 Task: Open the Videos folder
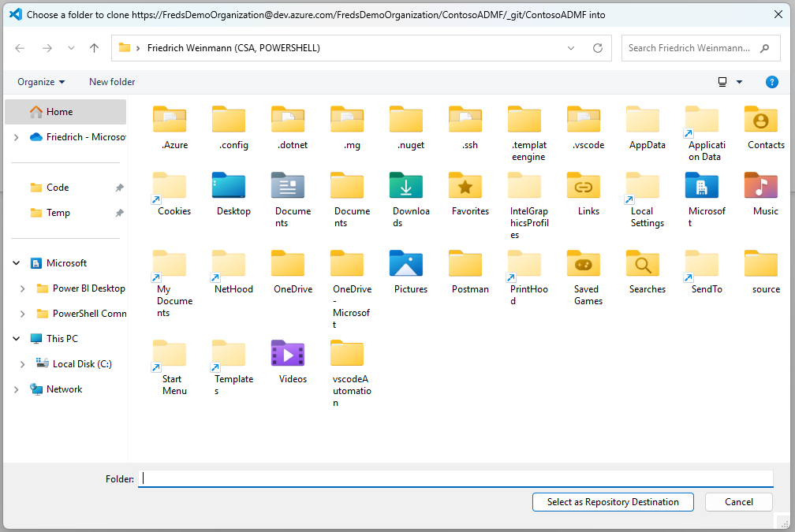pyautogui.click(x=287, y=353)
